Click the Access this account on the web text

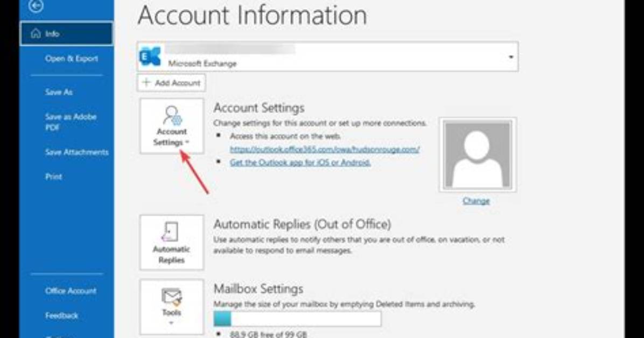click(x=285, y=136)
